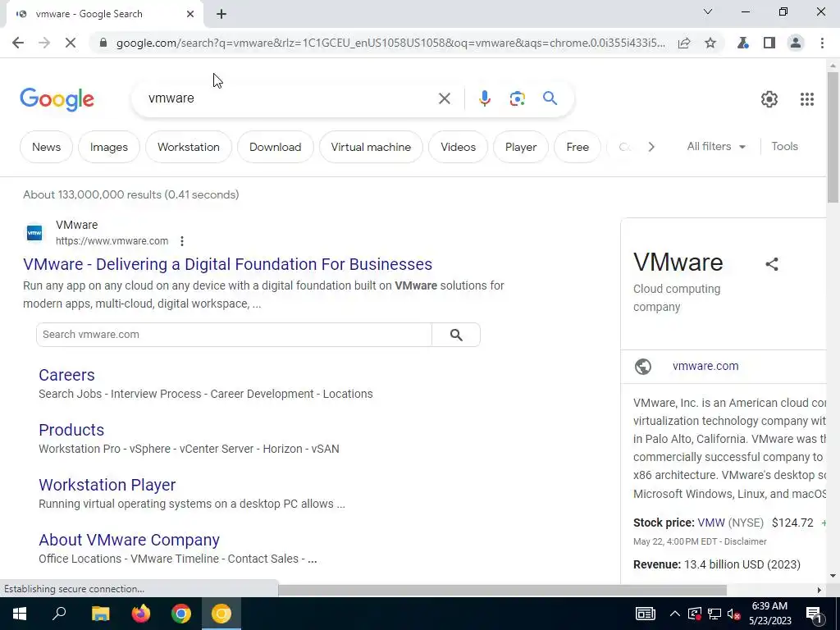This screenshot has width=840, height=630.
Task: Open the Workstation Player sitelink
Action: tap(107, 485)
